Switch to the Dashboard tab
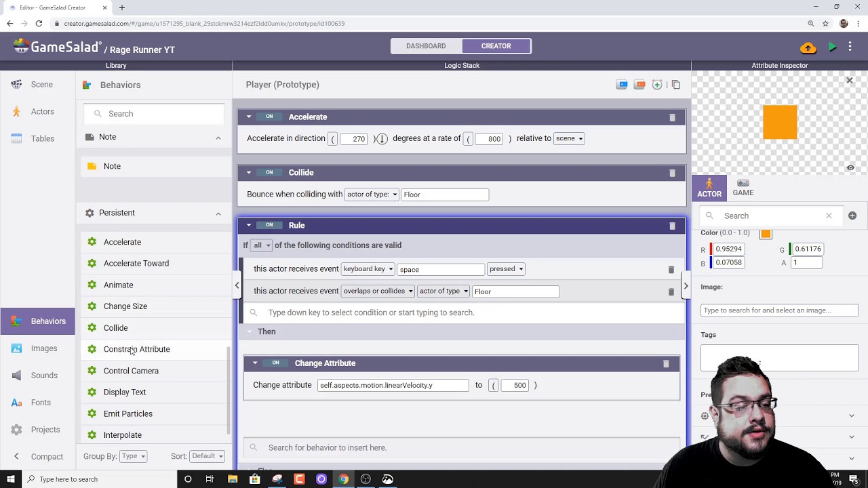This screenshot has width=868, height=488. click(426, 46)
